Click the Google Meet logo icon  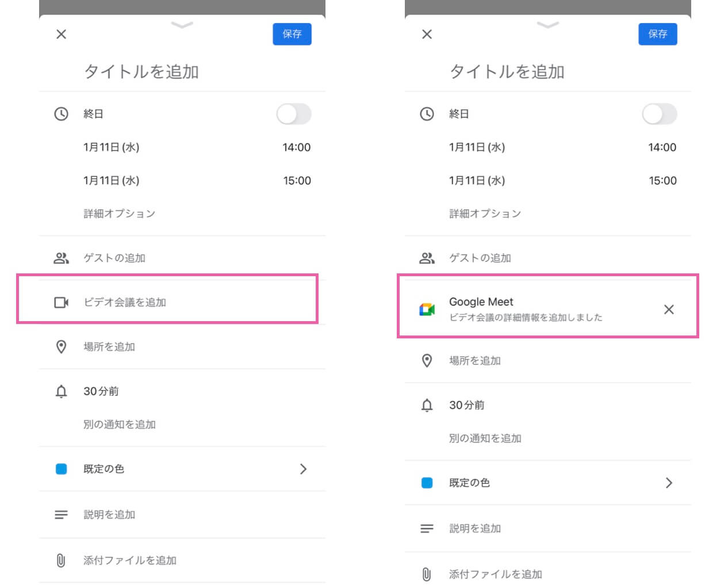427,310
